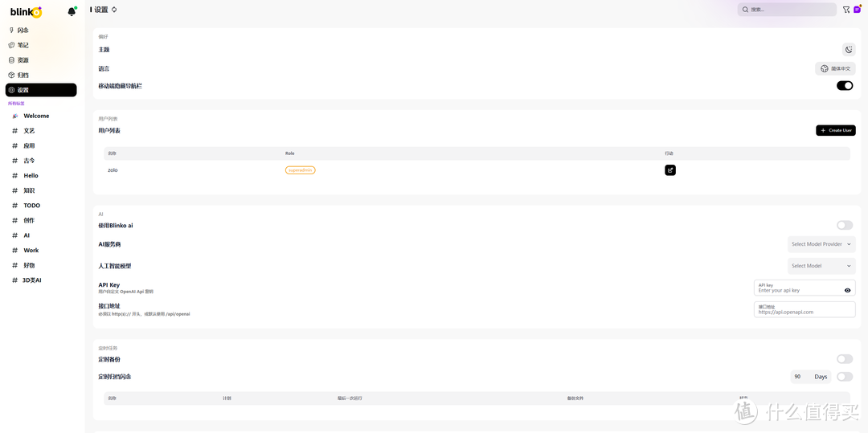
Task: Go to 闪念 in sidebar
Action: [41, 31]
